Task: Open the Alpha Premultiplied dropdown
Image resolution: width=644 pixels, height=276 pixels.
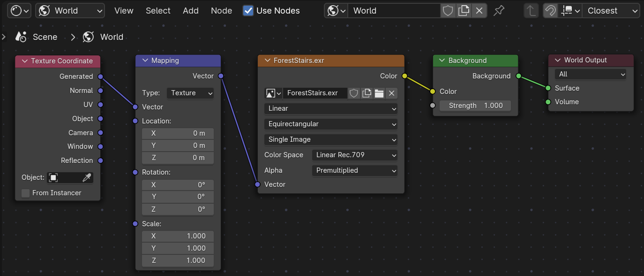Action: coord(355,170)
